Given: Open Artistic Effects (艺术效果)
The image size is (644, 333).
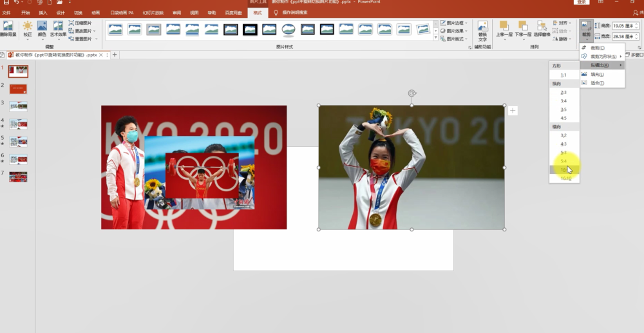Looking at the screenshot, I should (58, 29).
